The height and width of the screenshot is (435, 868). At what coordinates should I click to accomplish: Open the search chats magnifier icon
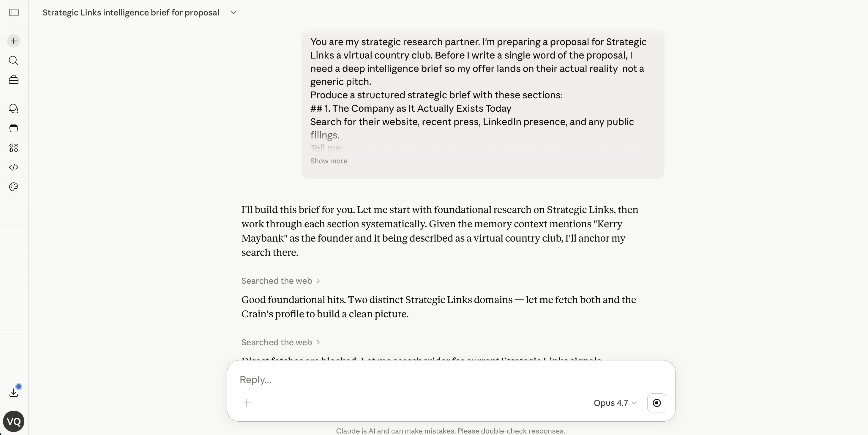[14, 61]
